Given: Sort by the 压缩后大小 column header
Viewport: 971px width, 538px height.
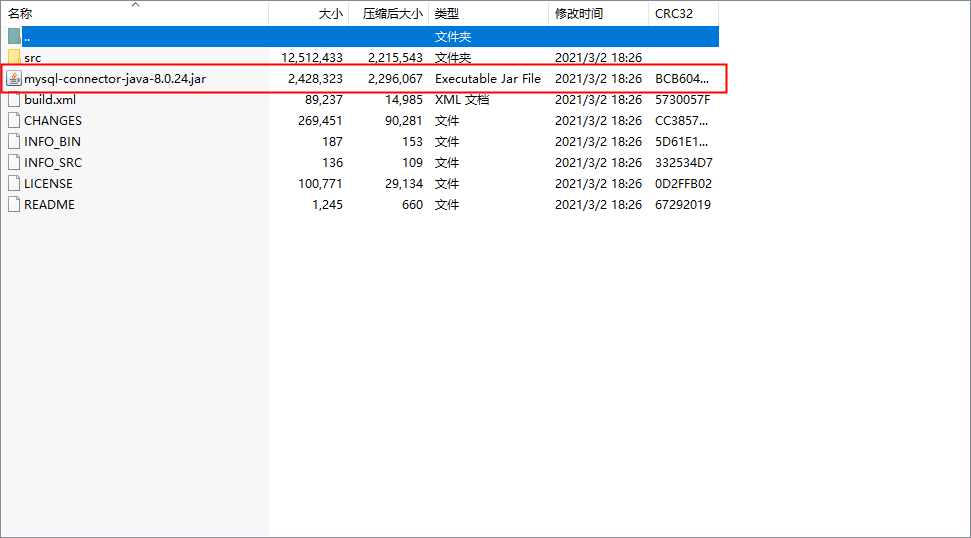Looking at the screenshot, I should (x=389, y=13).
